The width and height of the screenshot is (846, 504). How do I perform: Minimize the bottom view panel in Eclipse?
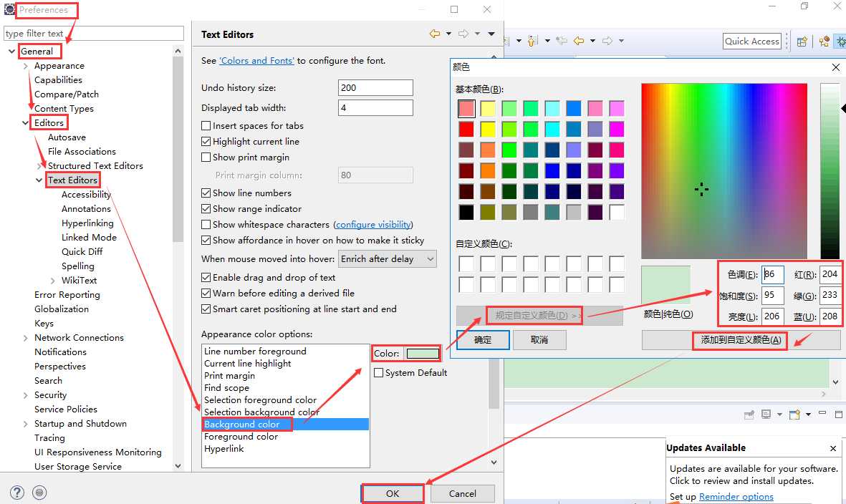coord(822,413)
